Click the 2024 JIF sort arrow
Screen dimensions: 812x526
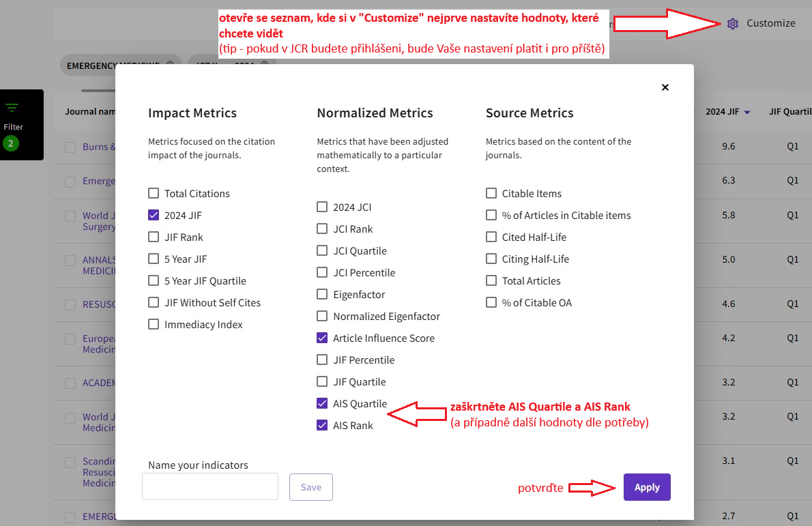point(747,113)
